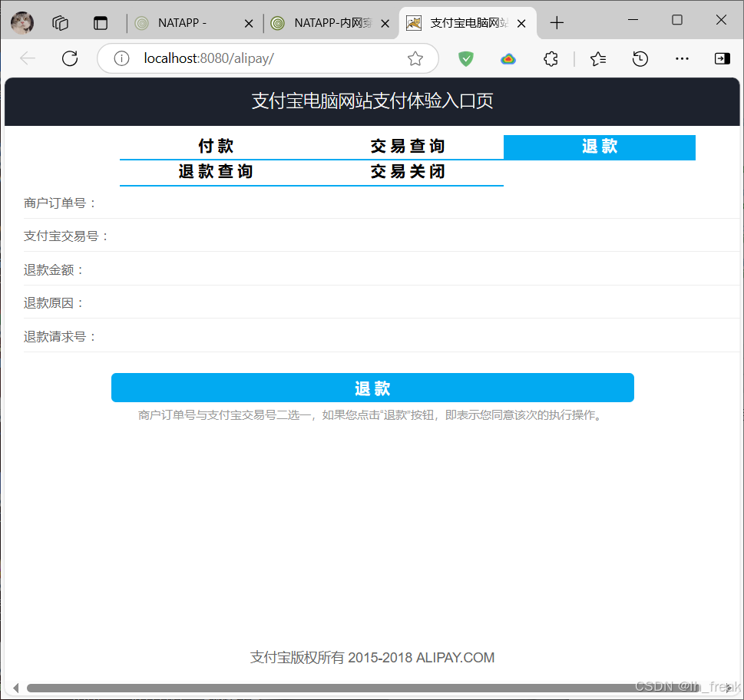Maximize the browser window
Screen dimensions: 744x700
click(x=677, y=20)
